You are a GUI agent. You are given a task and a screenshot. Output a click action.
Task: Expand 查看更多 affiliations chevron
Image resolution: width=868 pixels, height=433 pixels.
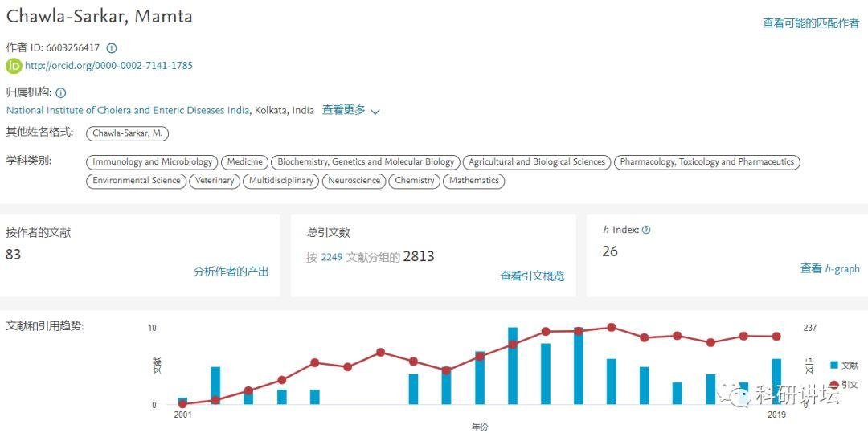tap(375, 112)
